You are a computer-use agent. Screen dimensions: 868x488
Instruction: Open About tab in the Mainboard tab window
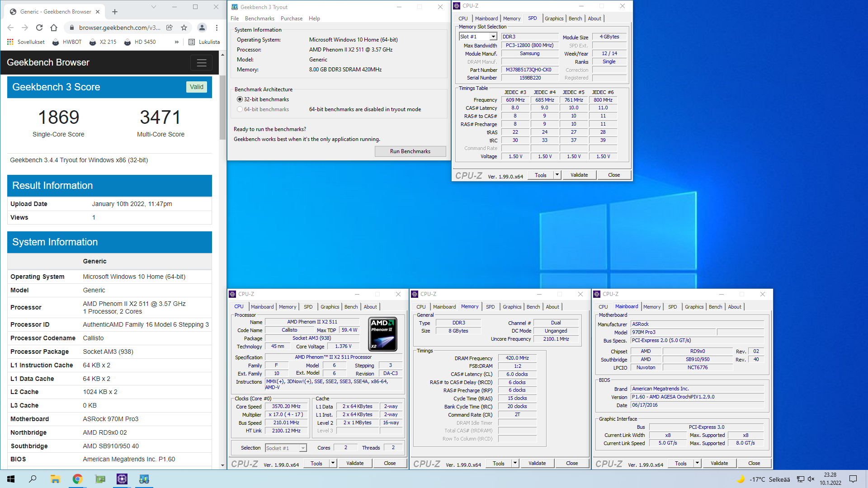click(x=735, y=307)
